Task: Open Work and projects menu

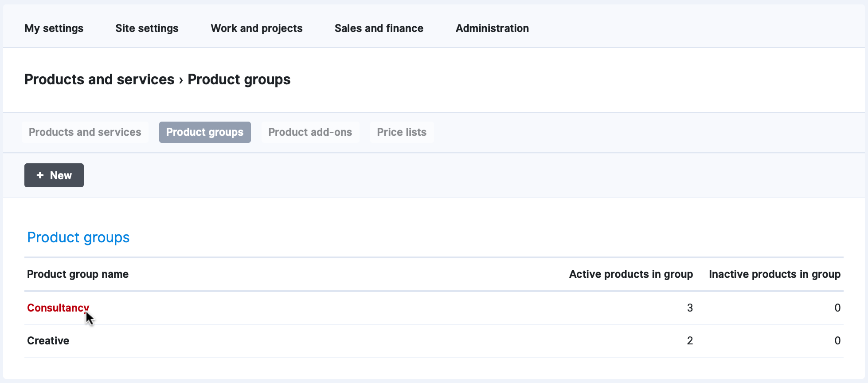Action: click(x=257, y=28)
